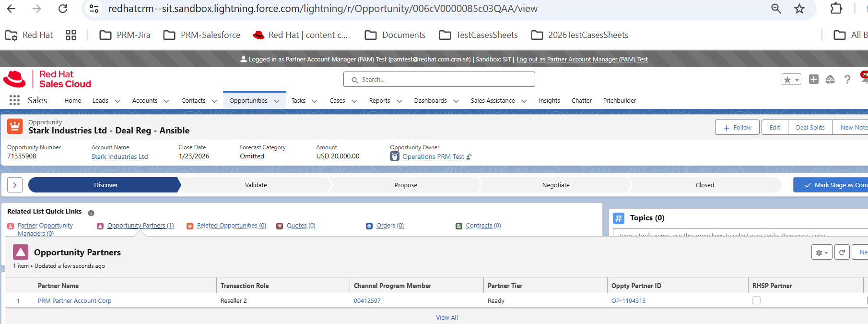Click the change owner icon

pyautogui.click(x=469, y=156)
